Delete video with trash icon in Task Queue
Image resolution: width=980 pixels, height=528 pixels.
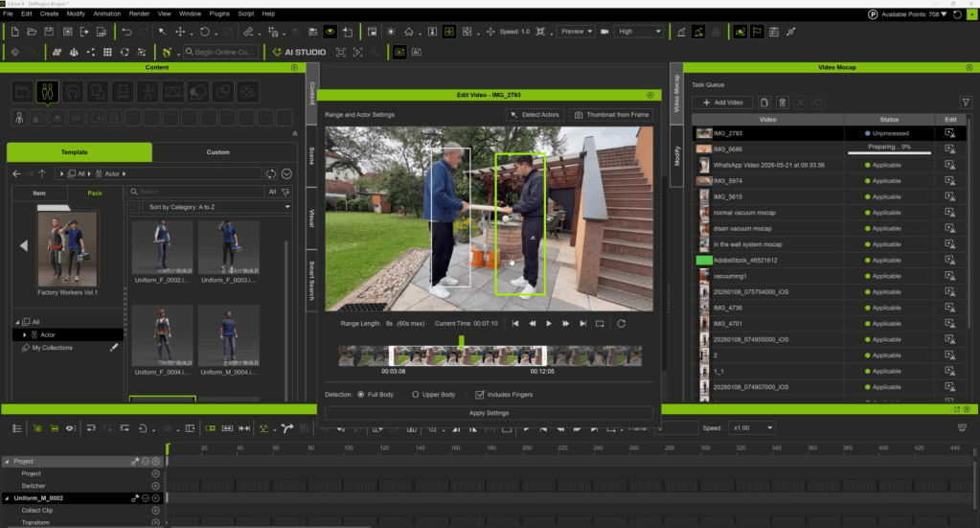[782, 103]
